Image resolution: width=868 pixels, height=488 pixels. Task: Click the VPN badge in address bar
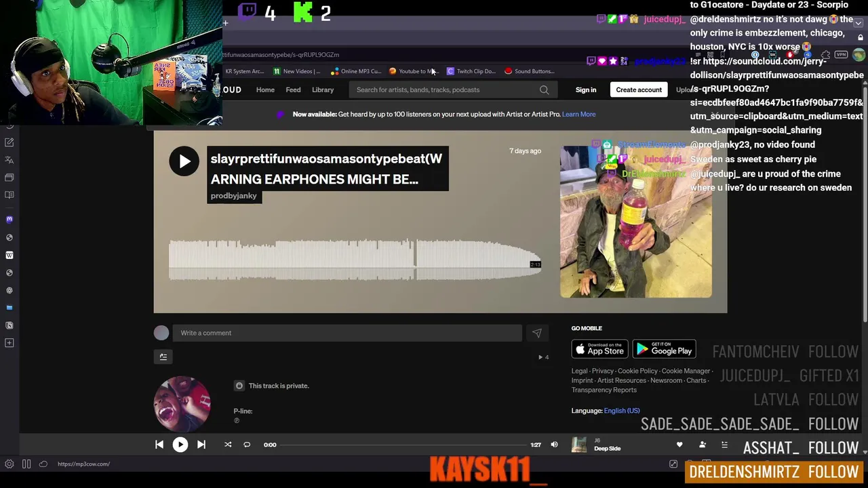coord(841,55)
